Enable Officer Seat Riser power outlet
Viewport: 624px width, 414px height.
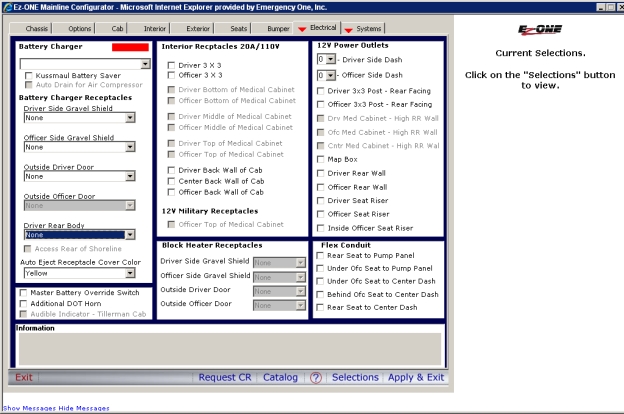(x=320, y=214)
